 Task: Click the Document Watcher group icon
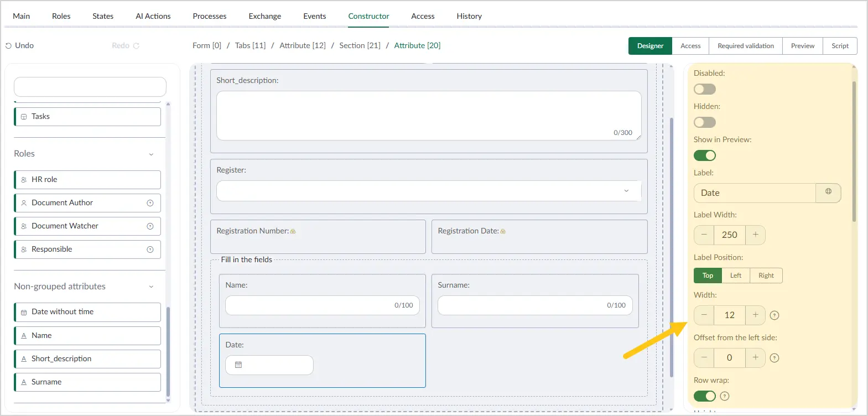click(x=24, y=226)
